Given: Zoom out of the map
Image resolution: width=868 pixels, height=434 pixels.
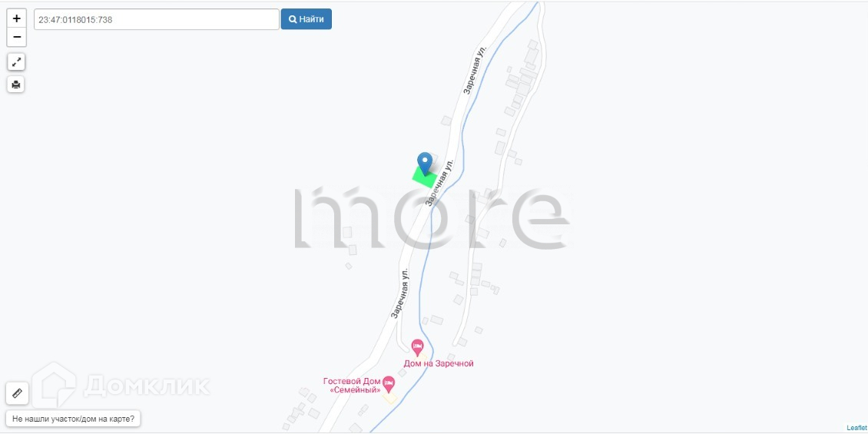Looking at the screenshot, I should (17, 37).
